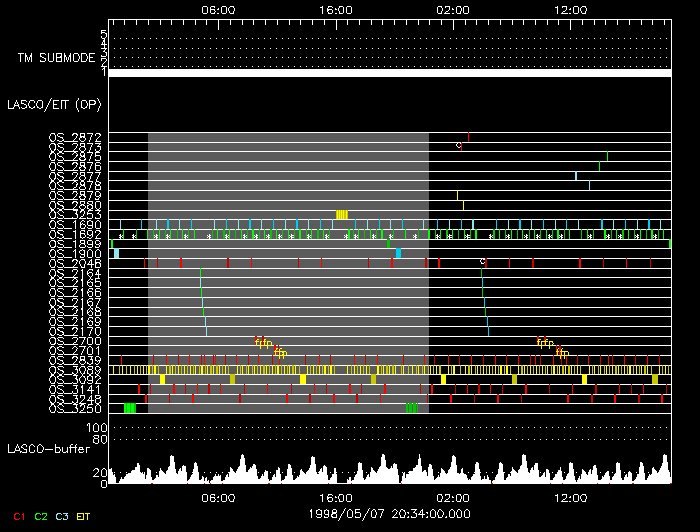Select the OS_2872 row label
700x532 pixels.
(75, 137)
